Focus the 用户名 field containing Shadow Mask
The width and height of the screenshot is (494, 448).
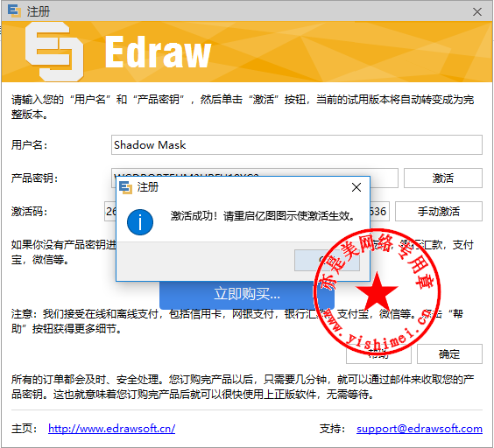pyautogui.click(x=296, y=145)
